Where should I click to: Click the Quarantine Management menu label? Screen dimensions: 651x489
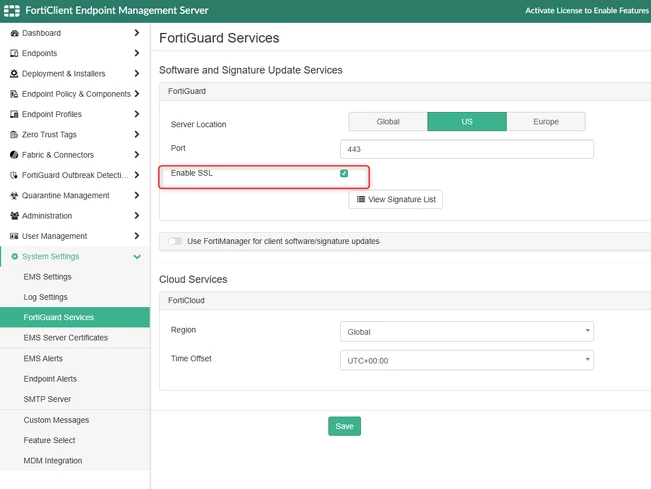click(x=66, y=196)
